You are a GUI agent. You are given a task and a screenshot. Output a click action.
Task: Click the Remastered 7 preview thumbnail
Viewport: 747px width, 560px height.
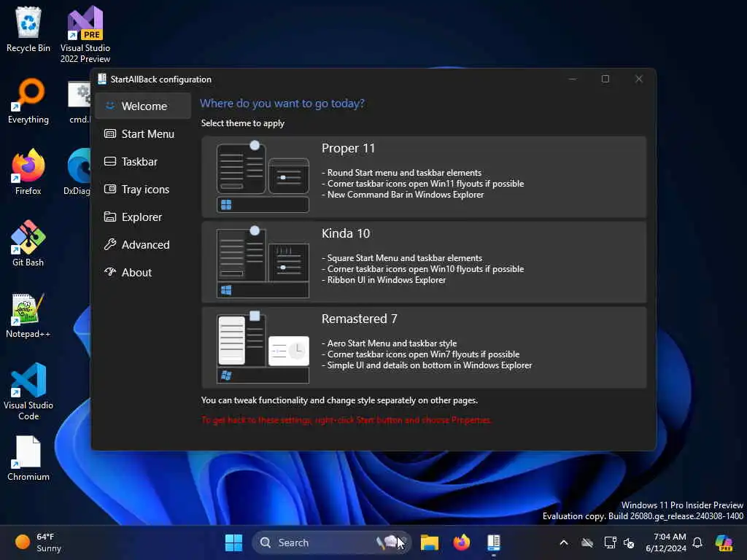point(263,347)
